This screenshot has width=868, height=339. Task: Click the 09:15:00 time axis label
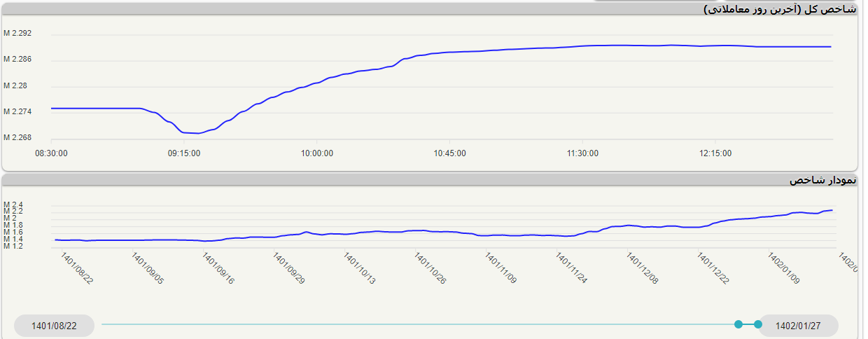pyautogui.click(x=184, y=153)
